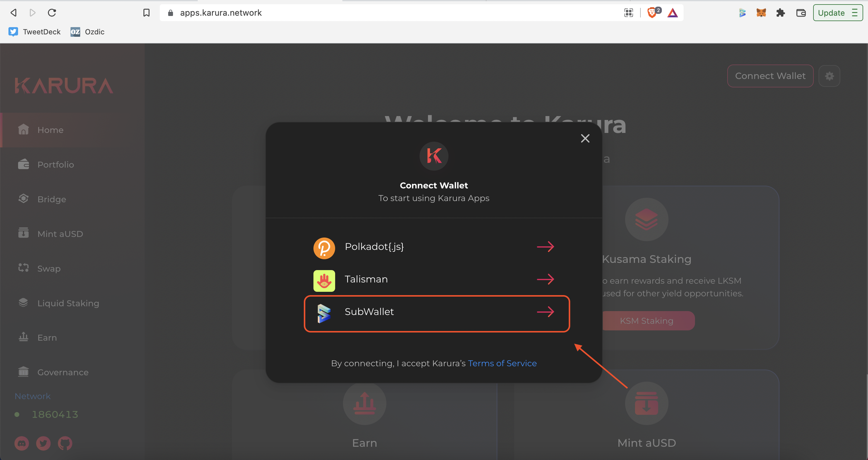Go to Home in sidebar
Screen dimensions: 868x460
(72, 130)
